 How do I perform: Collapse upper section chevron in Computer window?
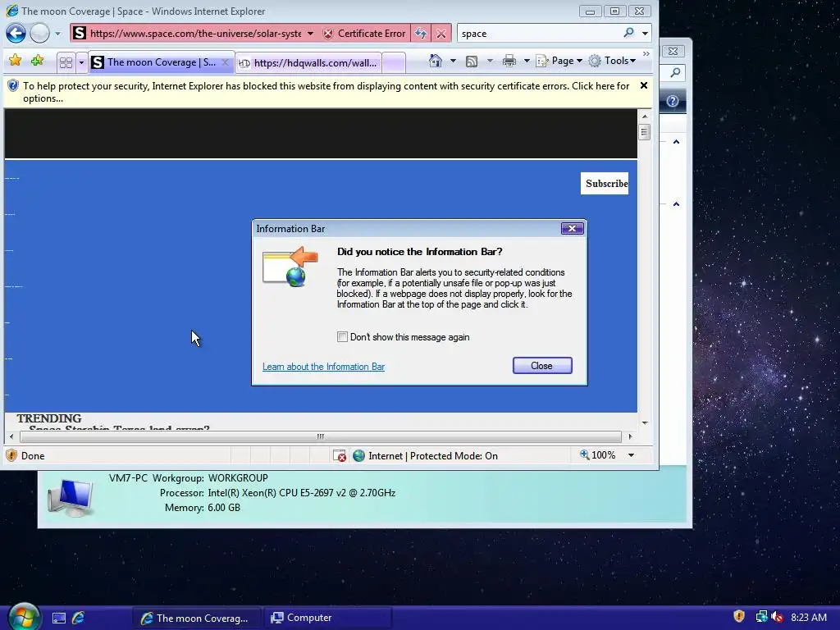[676, 142]
